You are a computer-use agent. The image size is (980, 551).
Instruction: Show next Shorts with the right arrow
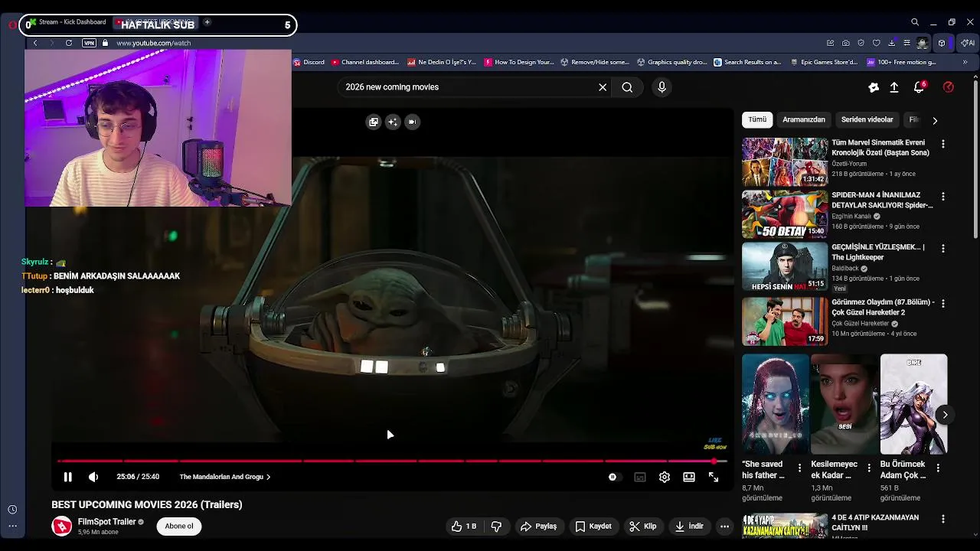point(945,415)
